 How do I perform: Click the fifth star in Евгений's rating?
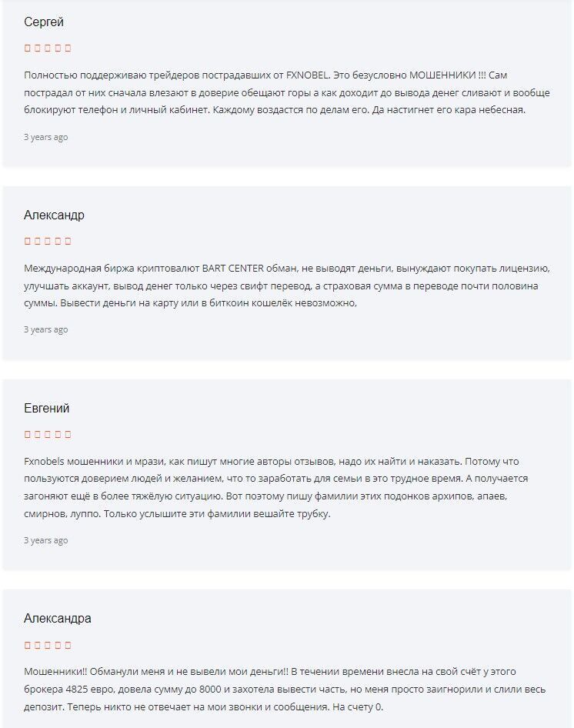tap(68, 435)
